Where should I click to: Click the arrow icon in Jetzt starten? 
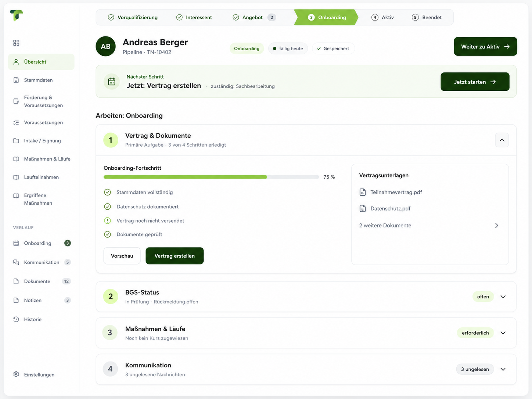coord(493,82)
